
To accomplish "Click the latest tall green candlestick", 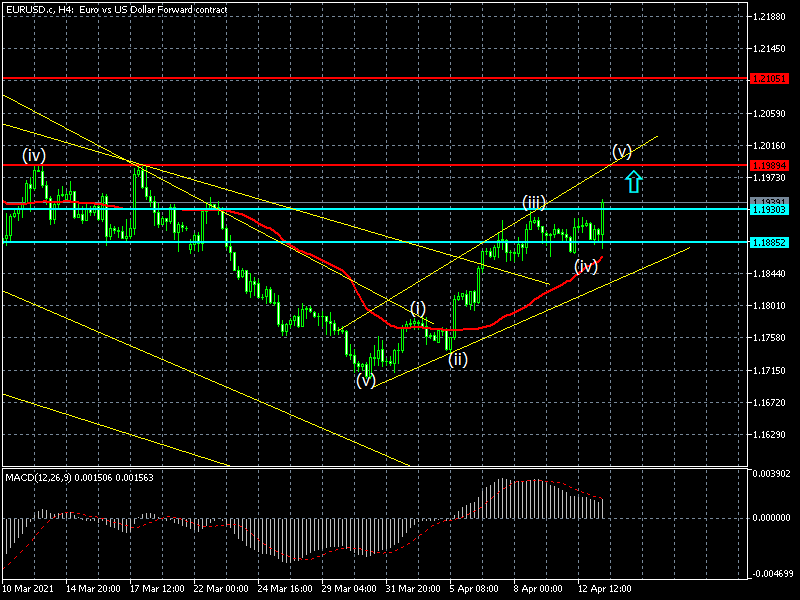I will pos(603,222).
